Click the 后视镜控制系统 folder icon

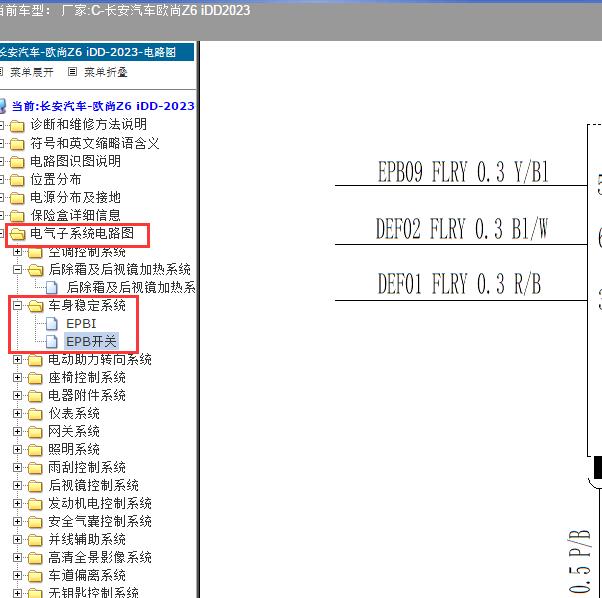tap(35, 487)
